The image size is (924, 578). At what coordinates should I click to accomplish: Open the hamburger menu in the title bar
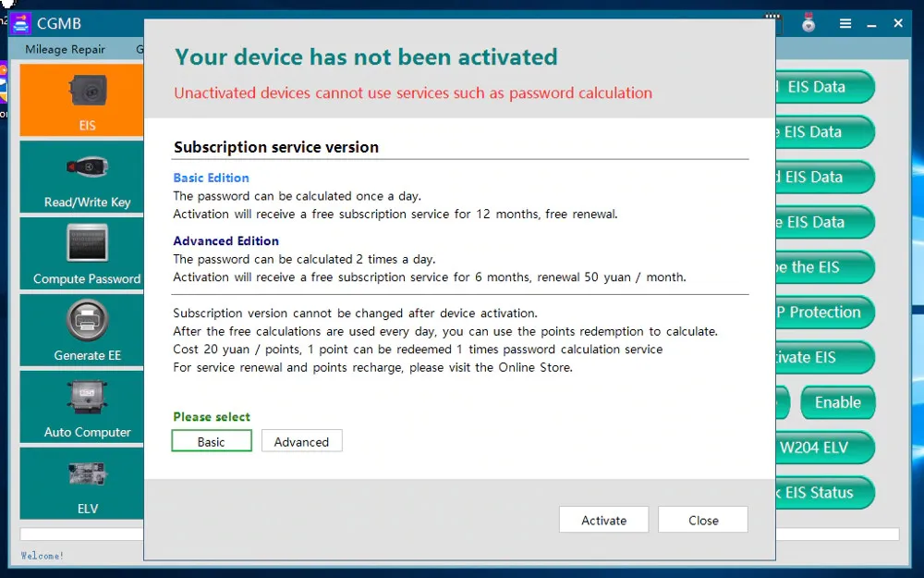pos(845,24)
